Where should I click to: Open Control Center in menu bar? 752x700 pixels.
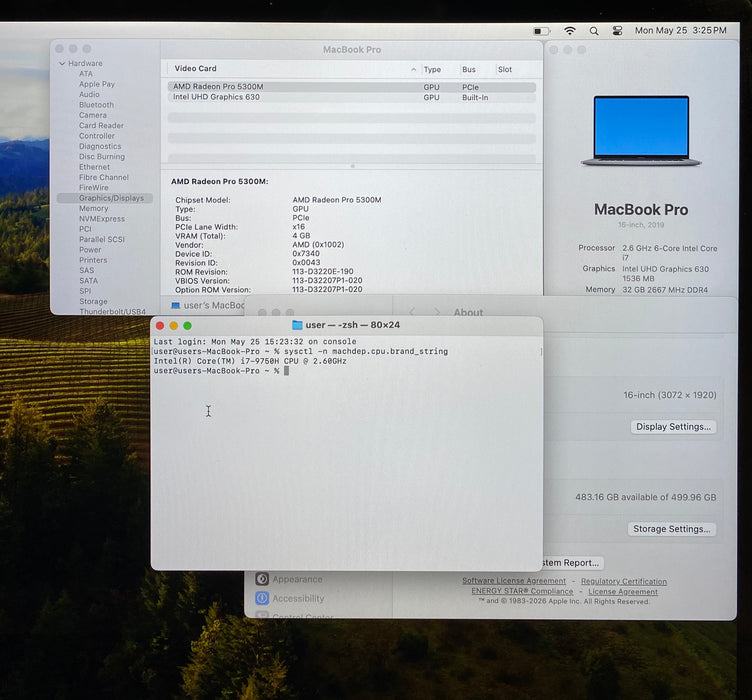coord(617,31)
